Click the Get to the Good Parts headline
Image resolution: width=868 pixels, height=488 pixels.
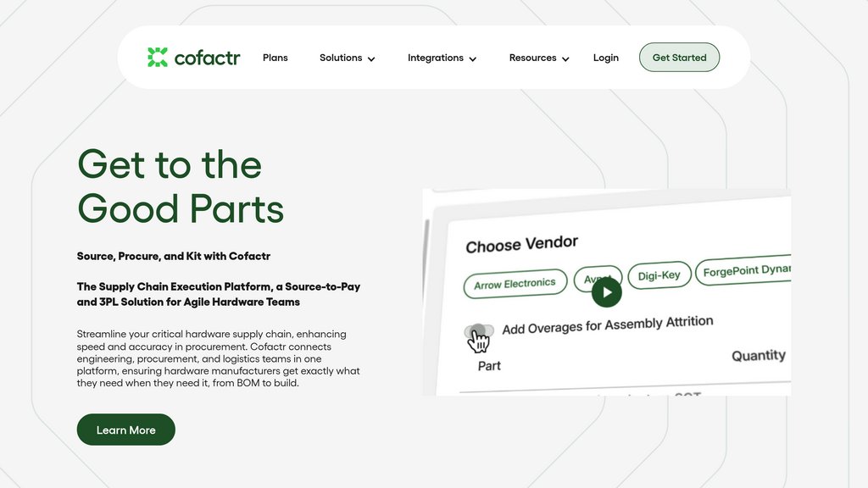tap(181, 186)
